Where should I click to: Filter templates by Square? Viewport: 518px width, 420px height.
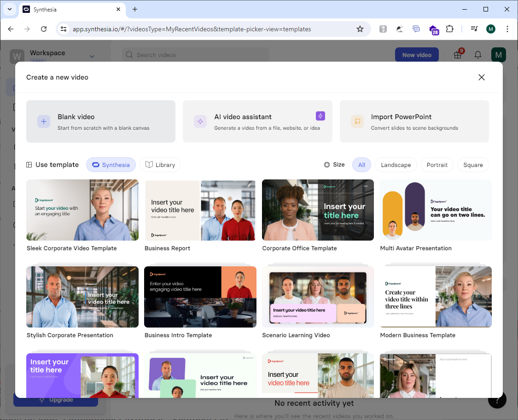coord(473,165)
